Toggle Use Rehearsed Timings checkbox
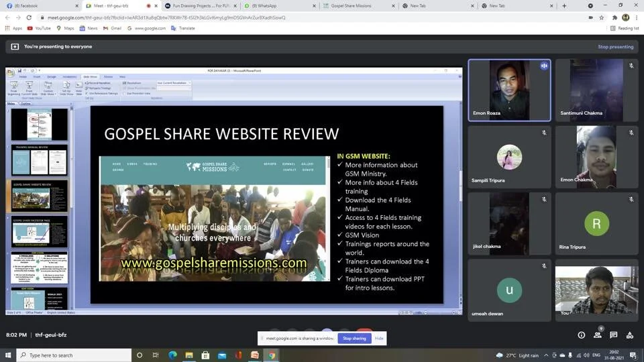This screenshot has width=644, height=362. click(87, 94)
